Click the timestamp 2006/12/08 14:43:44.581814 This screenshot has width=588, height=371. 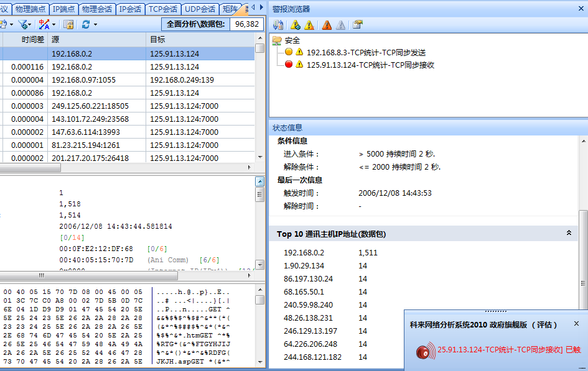coord(116,226)
